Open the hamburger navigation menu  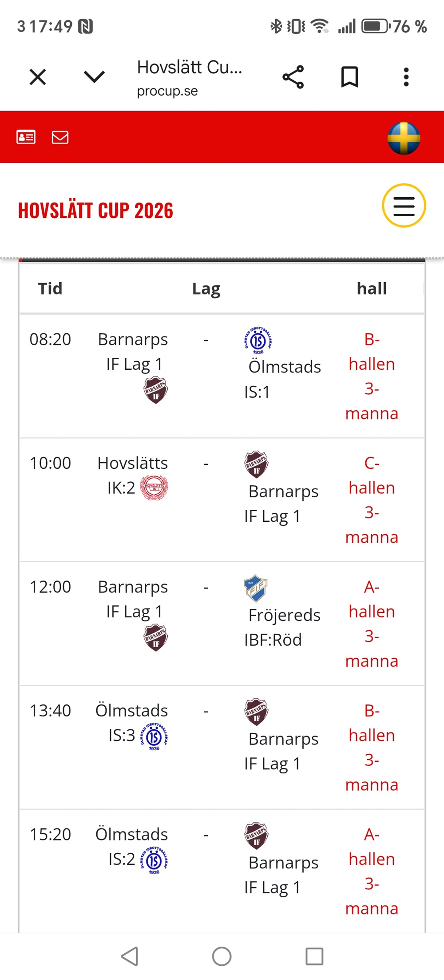(x=404, y=206)
